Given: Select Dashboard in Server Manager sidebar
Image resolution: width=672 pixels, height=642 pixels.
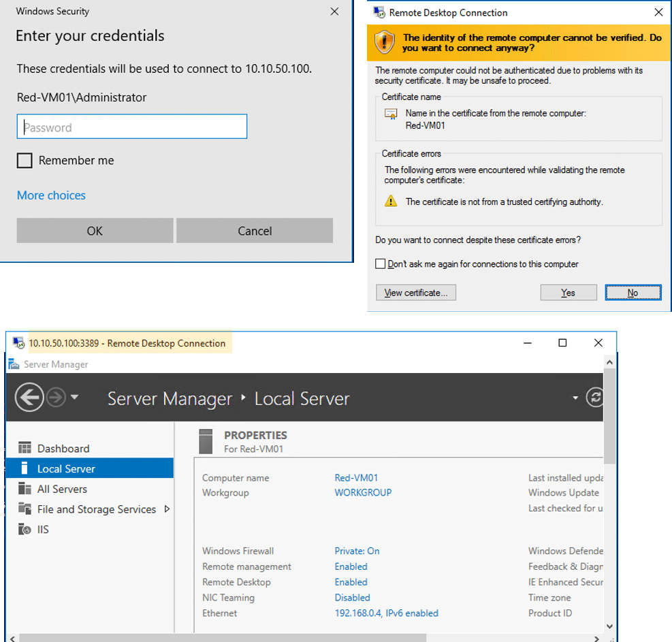Looking at the screenshot, I should tap(90, 448).
